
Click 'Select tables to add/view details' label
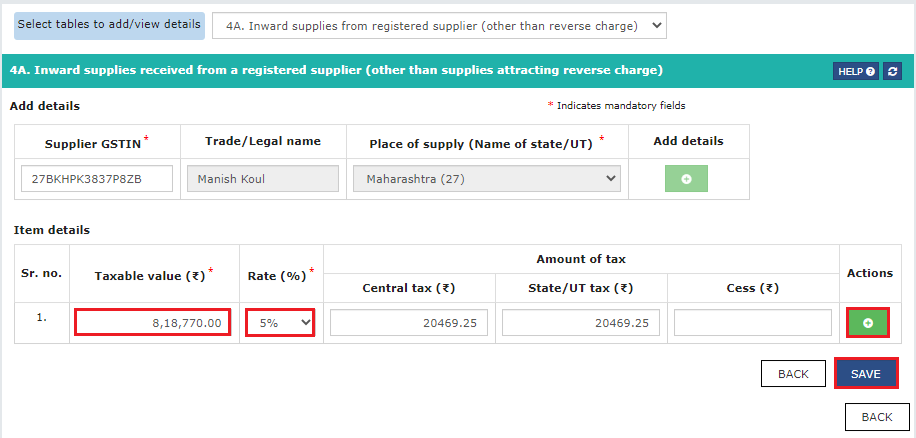coord(109,25)
